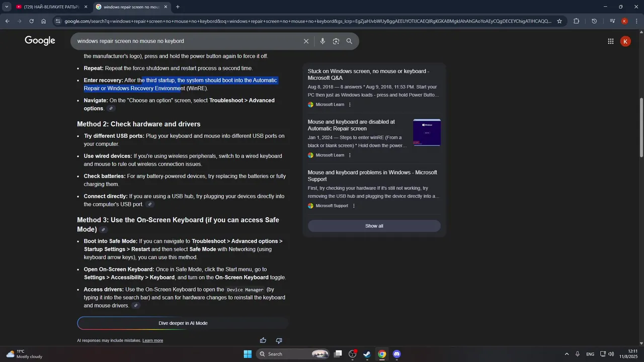Click the Device Manager code text
The image size is (644, 362).
[245, 290]
